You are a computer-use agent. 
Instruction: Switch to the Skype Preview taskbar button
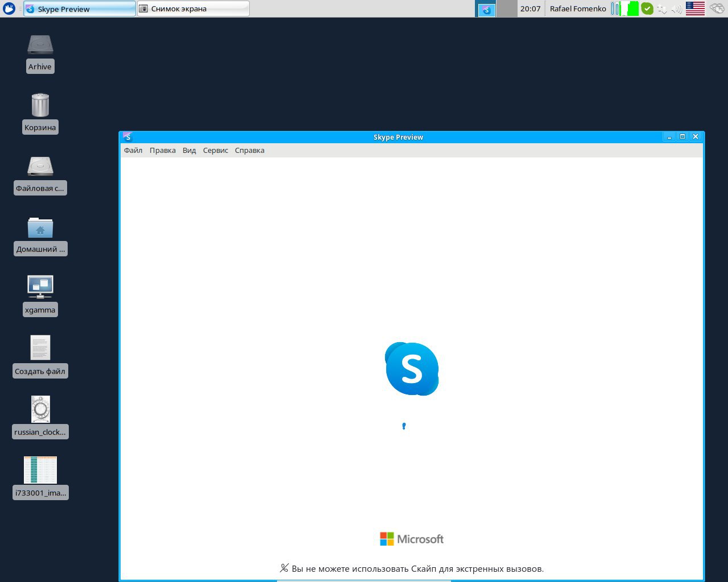(80, 9)
